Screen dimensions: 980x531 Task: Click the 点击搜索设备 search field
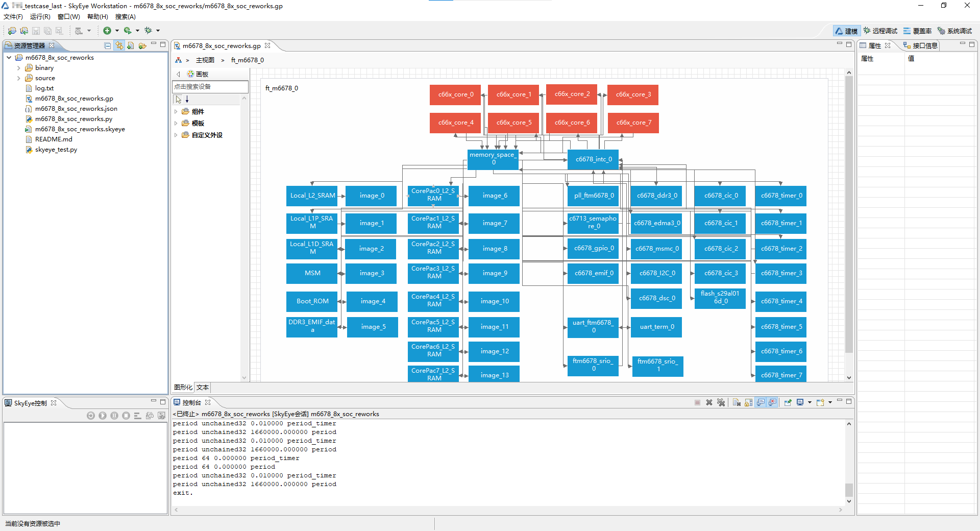tap(210, 87)
